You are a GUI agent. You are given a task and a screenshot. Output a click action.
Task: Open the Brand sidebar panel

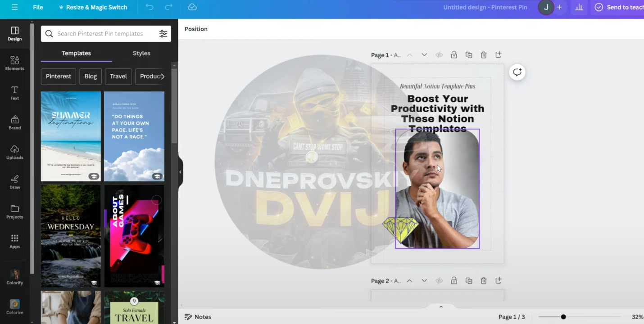15,122
